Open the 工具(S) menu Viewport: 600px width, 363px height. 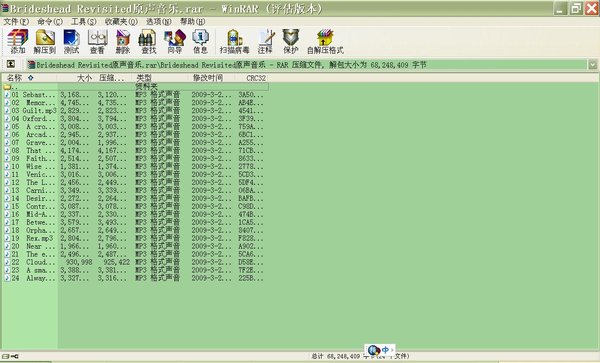83,21
